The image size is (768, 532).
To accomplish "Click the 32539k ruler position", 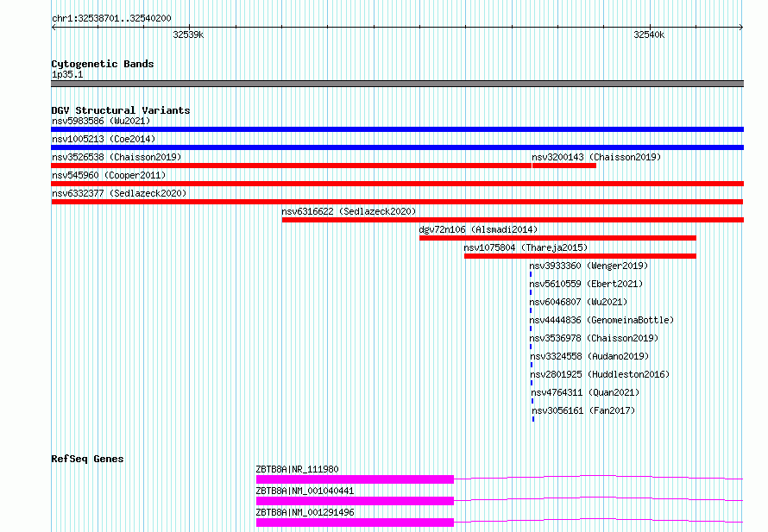I will (x=188, y=34).
